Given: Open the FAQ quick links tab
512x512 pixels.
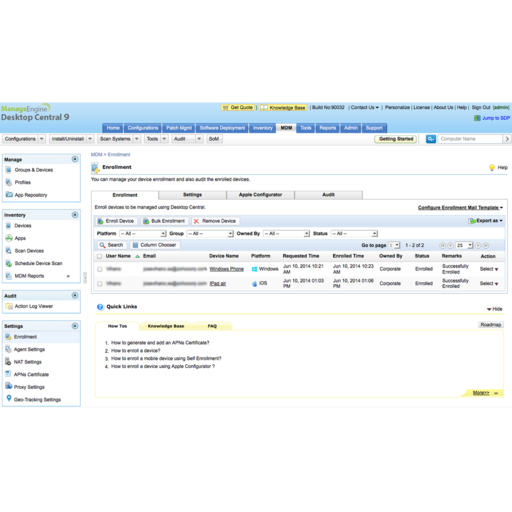Looking at the screenshot, I should tap(212, 326).
